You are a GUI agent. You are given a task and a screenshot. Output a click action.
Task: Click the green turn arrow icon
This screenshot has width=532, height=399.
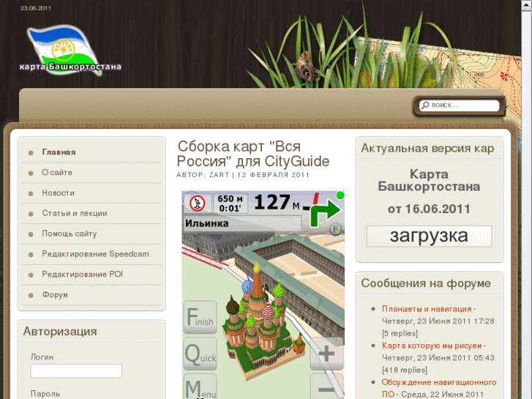pos(326,212)
